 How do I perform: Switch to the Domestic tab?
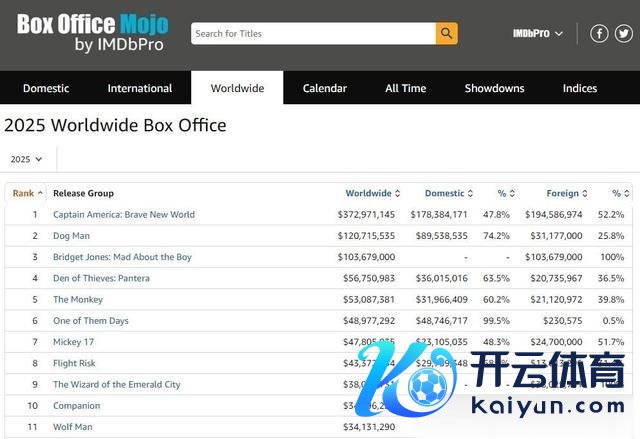click(46, 88)
